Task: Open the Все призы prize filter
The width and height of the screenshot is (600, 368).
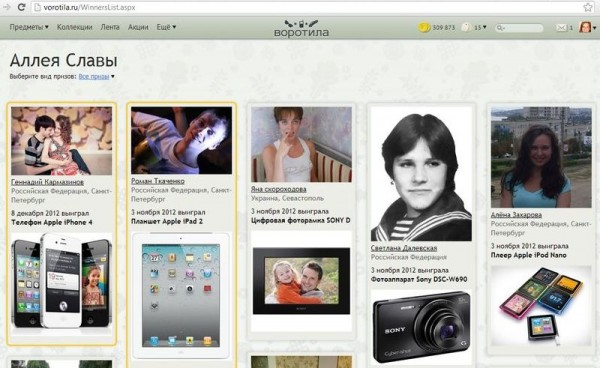Action: click(x=96, y=77)
